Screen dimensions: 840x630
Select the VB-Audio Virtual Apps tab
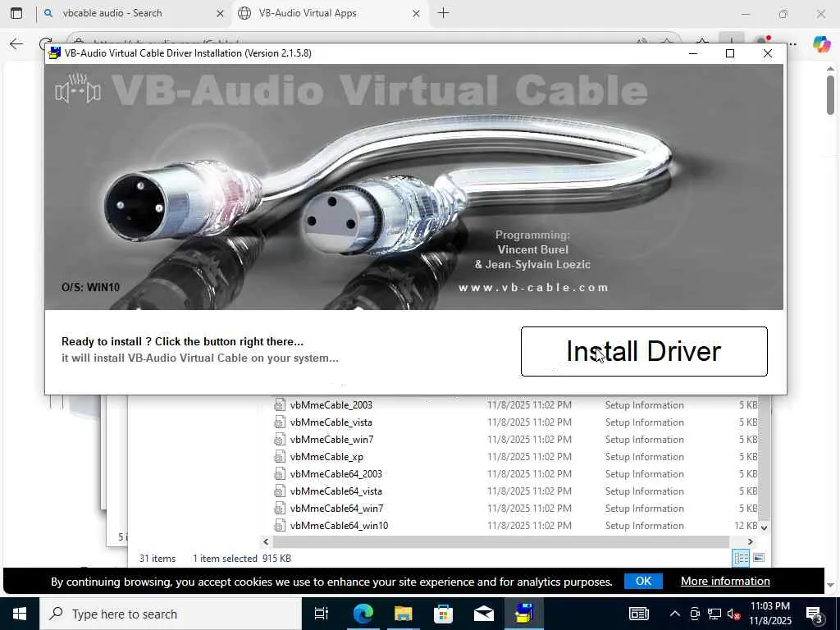click(330, 13)
